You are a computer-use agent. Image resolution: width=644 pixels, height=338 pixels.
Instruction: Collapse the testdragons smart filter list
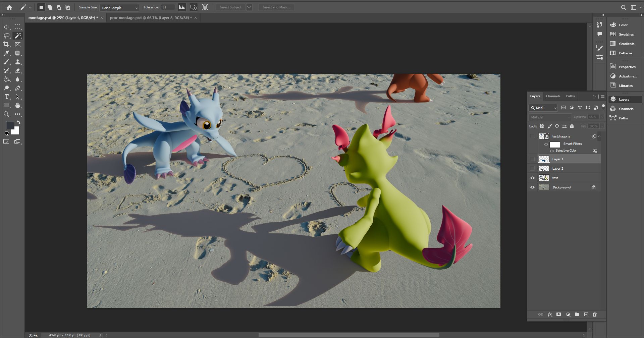click(x=599, y=136)
